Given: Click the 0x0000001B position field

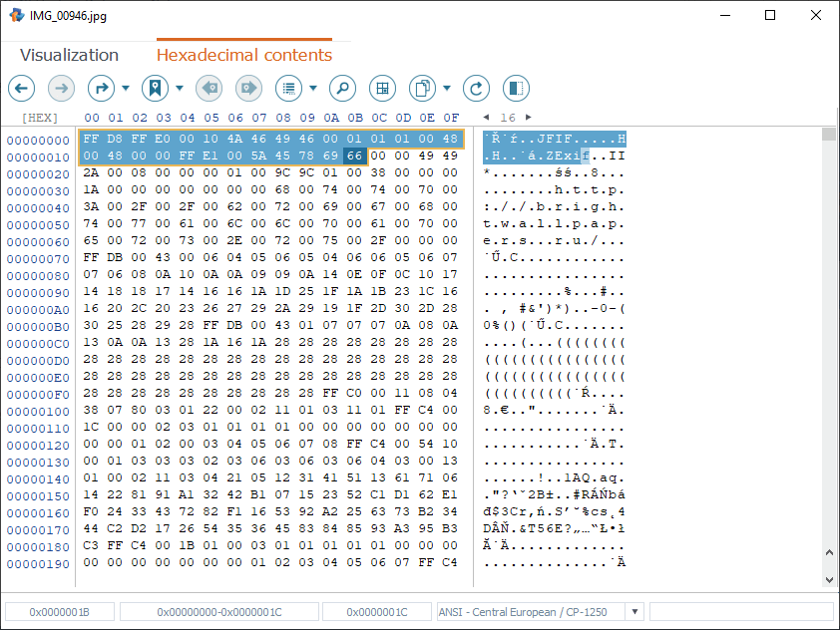Looking at the screenshot, I should coord(59,611).
